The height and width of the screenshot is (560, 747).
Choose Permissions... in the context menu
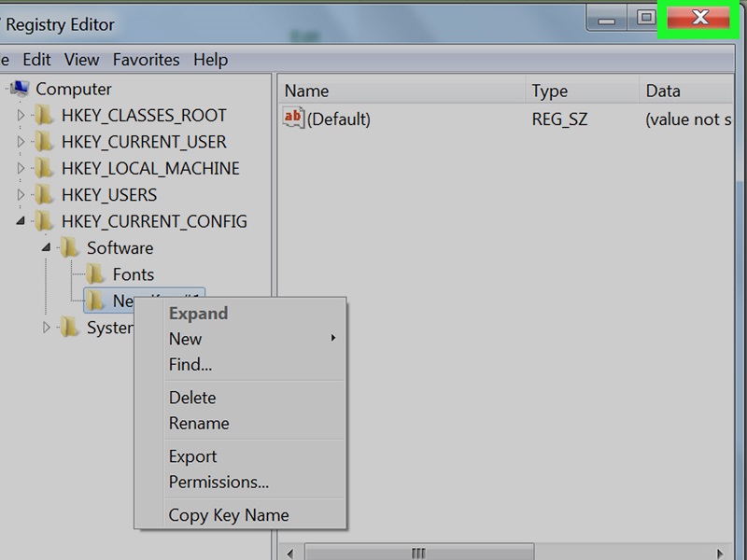pyautogui.click(x=241, y=482)
